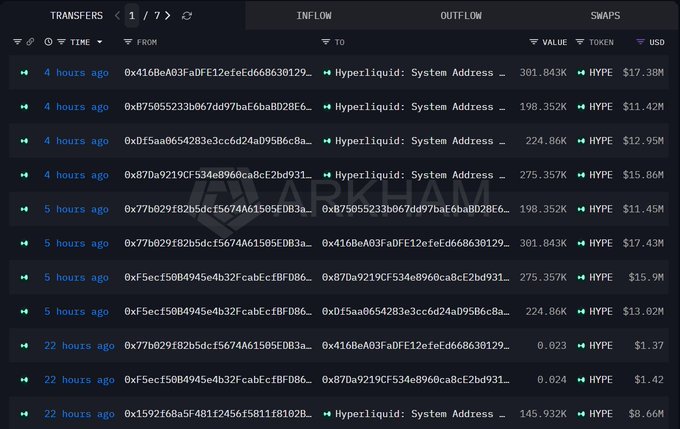Viewport: 680px width, 429px height.
Task: Click HYPE token icon on the $17.38M row
Action: (581, 72)
